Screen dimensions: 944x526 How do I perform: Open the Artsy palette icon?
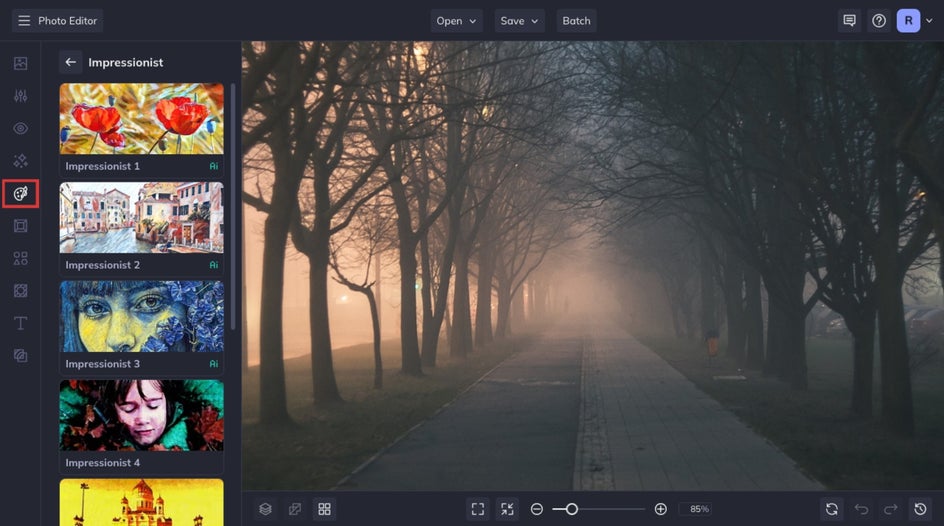[x=20, y=193]
